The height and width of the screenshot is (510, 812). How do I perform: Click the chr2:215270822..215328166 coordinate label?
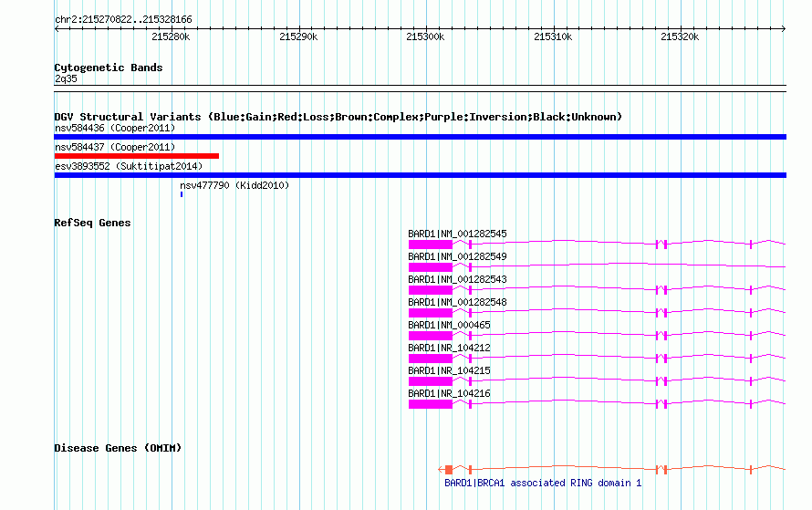(123, 20)
